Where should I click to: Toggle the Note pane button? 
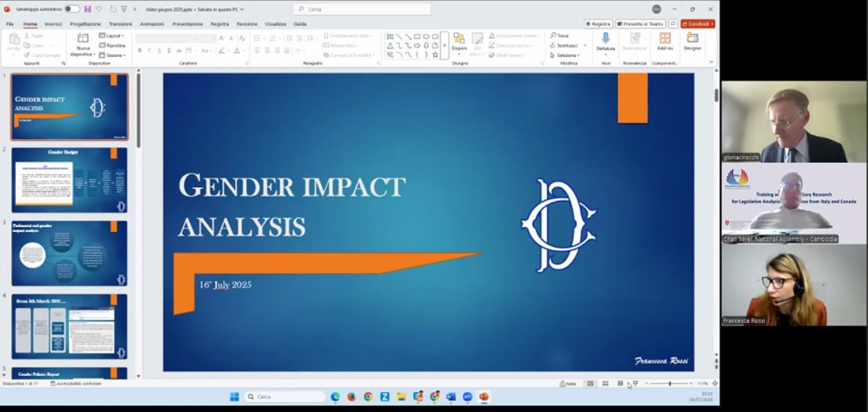568,383
